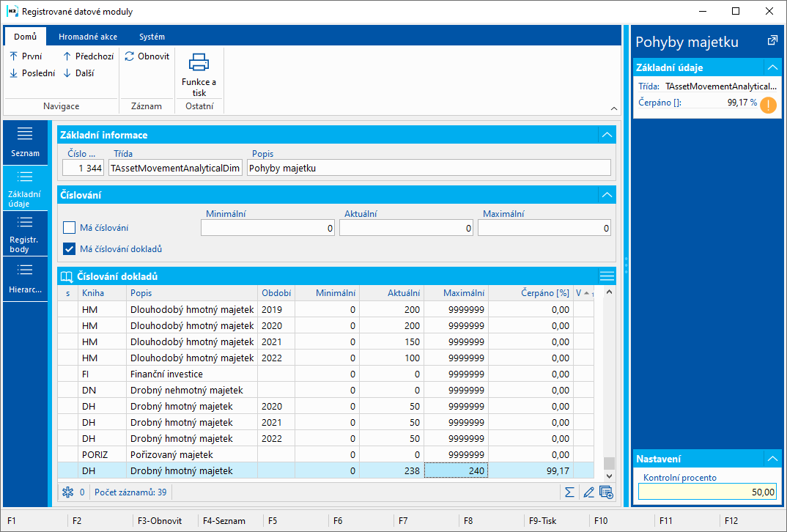Image resolution: width=787 pixels, height=532 pixels.
Task: Enable the Má číslování checkbox
Action: point(70,228)
